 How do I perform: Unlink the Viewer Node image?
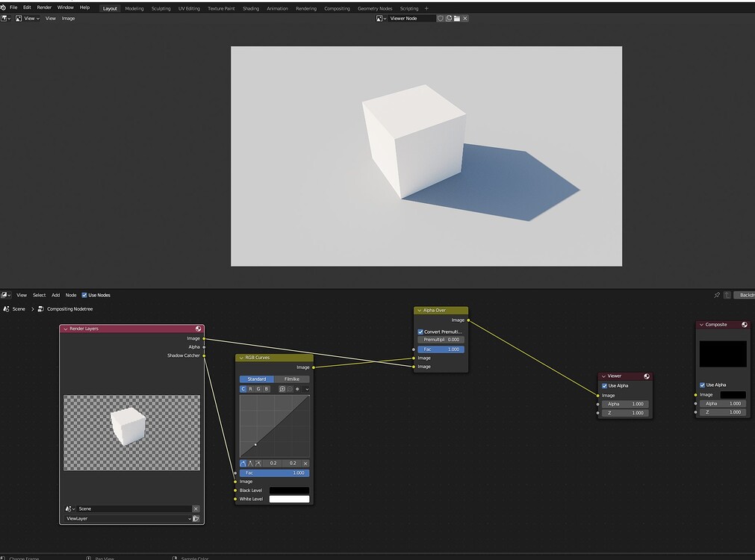pyautogui.click(x=465, y=19)
